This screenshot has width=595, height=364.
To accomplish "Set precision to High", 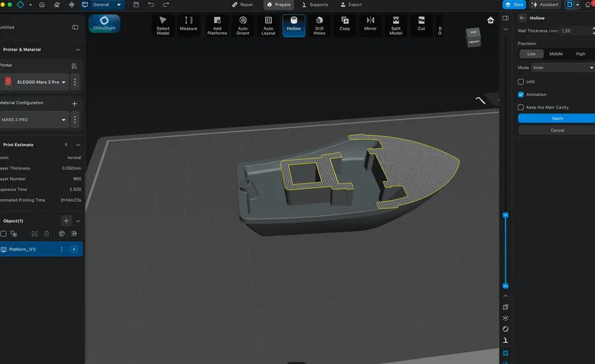I will (x=580, y=54).
